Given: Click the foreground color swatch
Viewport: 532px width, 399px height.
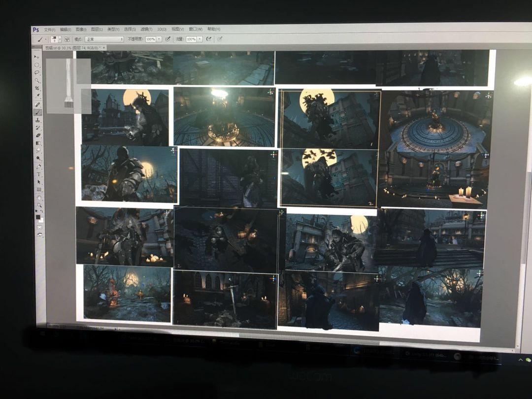Looking at the screenshot, I should 37,217.
